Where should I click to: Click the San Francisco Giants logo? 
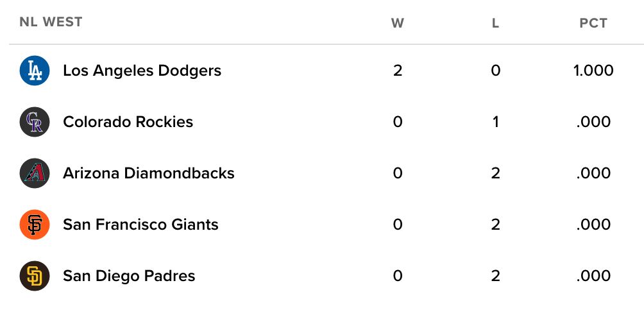tap(35, 225)
